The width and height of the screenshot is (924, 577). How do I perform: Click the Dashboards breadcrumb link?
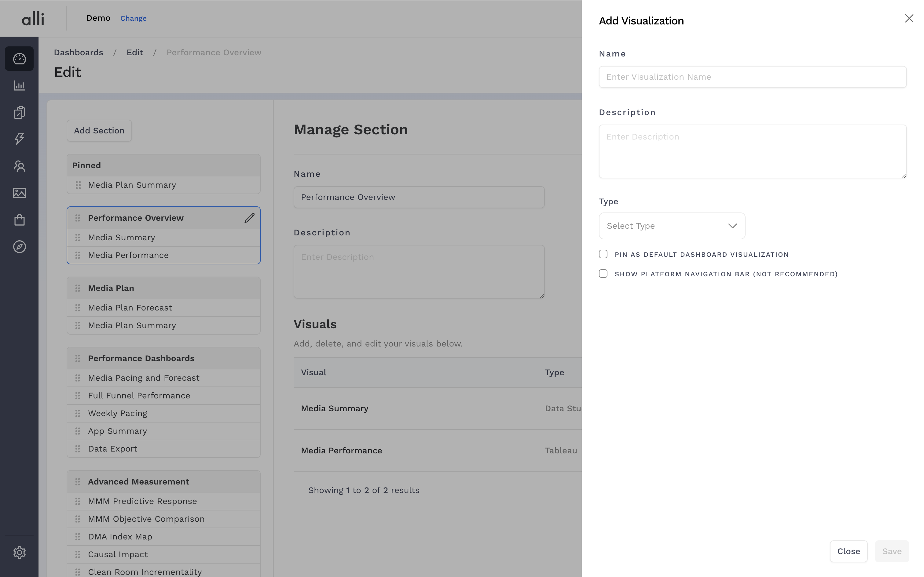pyautogui.click(x=78, y=52)
